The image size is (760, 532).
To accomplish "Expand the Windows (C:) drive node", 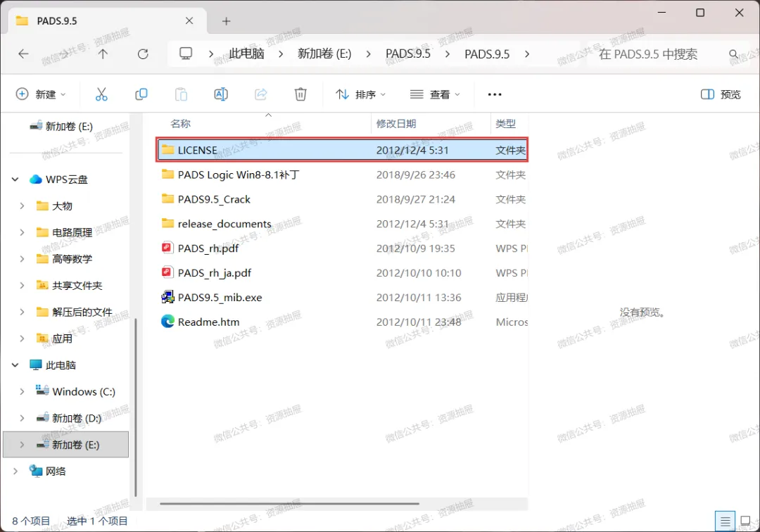I will click(x=22, y=391).
